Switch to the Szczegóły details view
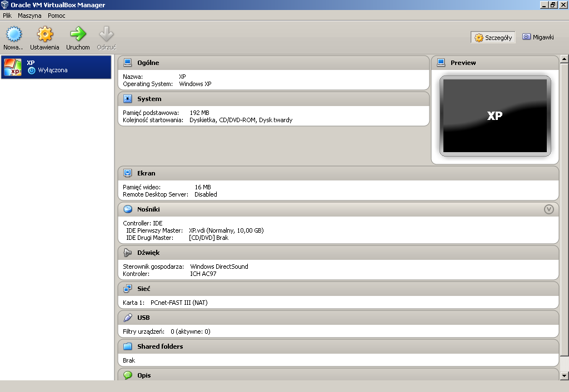 pyautogui.click(x=493, y=37)
